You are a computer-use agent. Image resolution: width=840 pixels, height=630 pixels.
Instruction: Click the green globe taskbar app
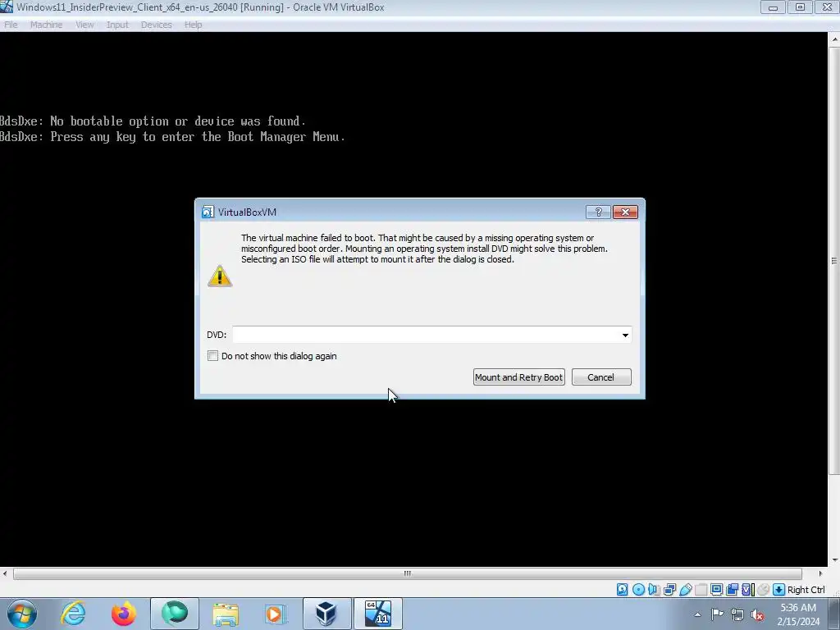pos(175,614)
